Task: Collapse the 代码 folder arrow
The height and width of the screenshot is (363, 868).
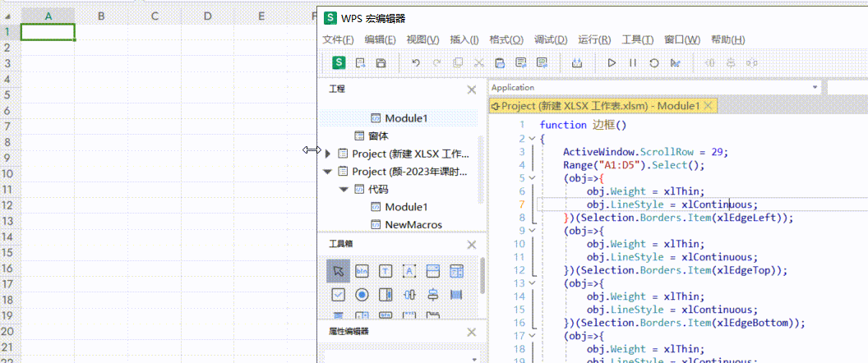Action: (344, 189)
